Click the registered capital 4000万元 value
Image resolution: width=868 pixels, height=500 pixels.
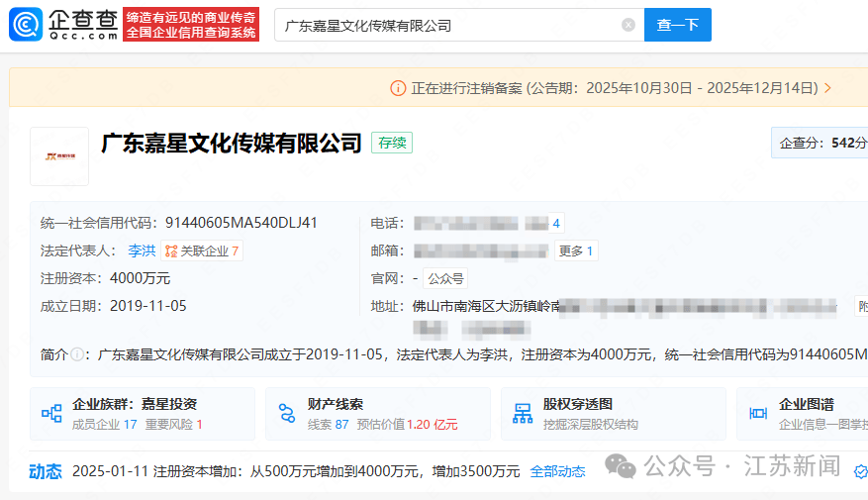(x=141, y=278)
